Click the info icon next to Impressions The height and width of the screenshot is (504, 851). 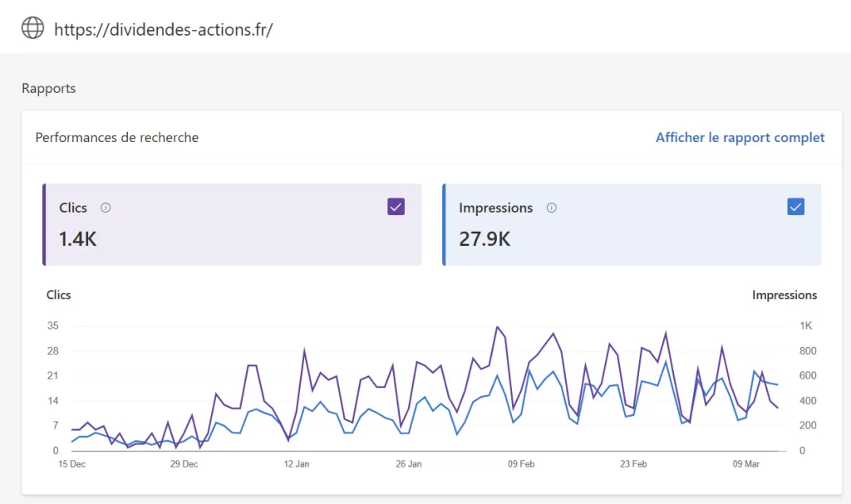pyautogui.click(x=552, y=208)
